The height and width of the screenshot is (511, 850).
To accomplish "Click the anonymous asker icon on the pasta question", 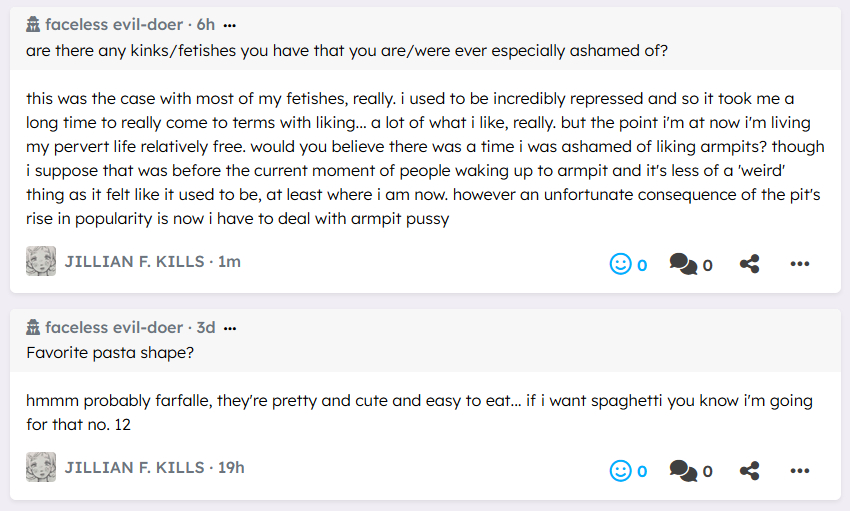I will point(33,328).
